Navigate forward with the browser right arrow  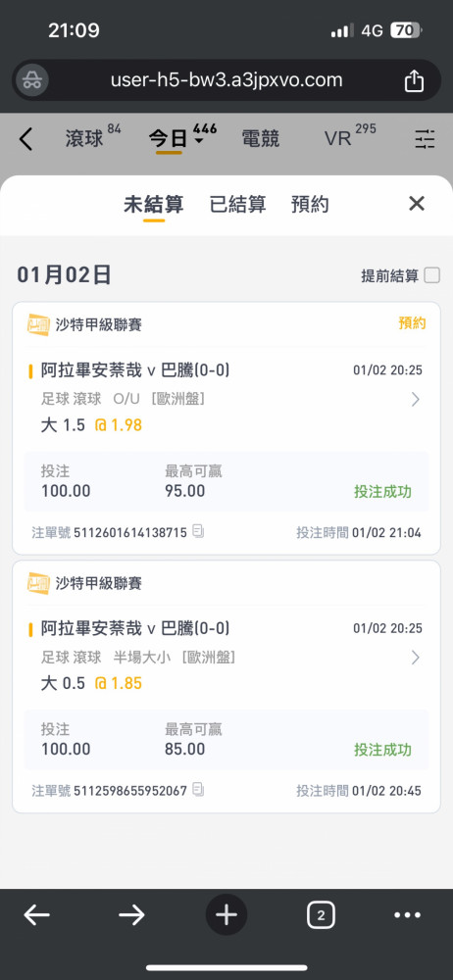coord(131,915)
